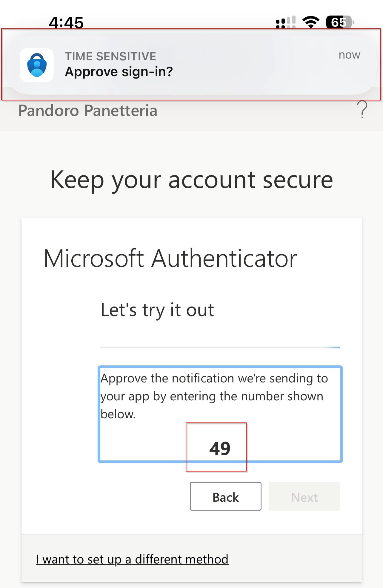Tap the Wi-Fi status icon

coord(311,22)
